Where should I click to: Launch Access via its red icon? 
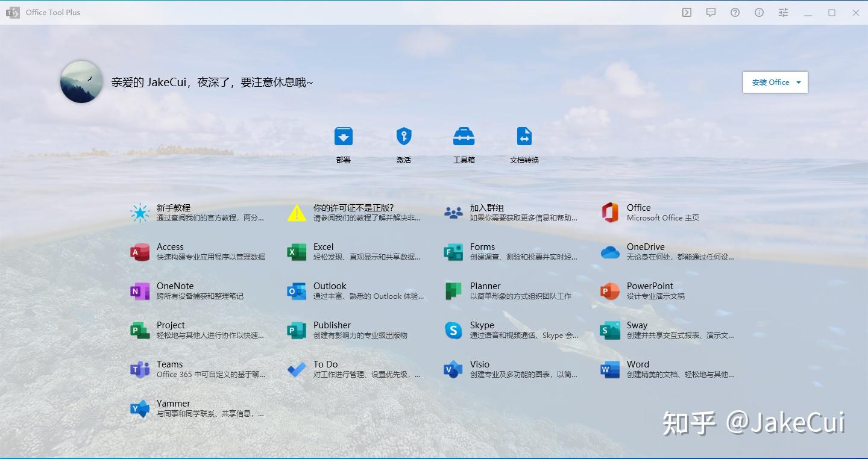pyautogui.click(x=140, y=252)
